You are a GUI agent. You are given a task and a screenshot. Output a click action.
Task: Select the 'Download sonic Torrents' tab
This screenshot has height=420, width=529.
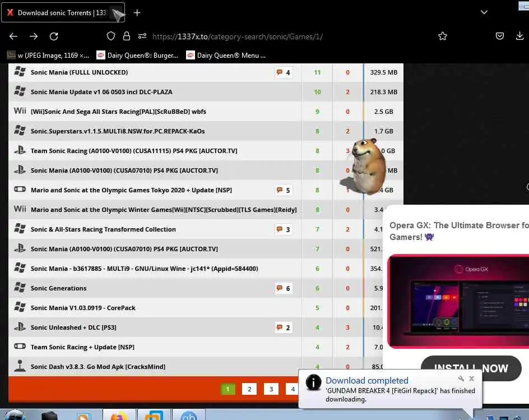coord(63,12)
